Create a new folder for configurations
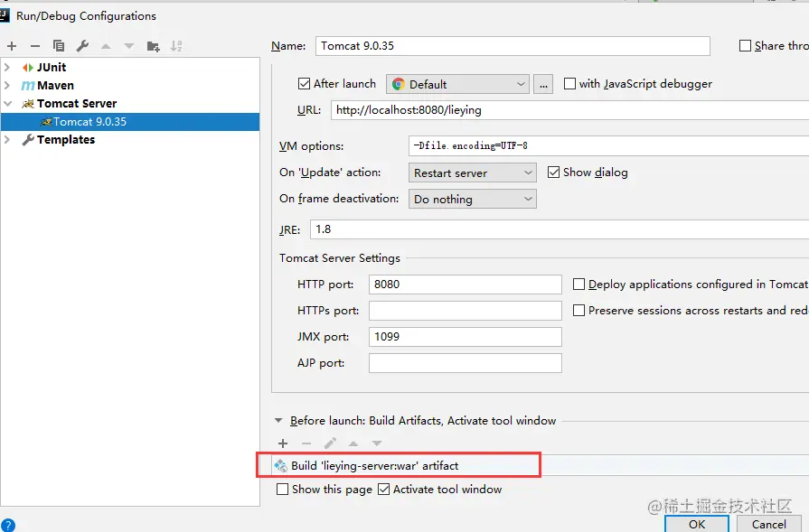The width and height of the screenshot is (809, 532). tap(154, 46)
